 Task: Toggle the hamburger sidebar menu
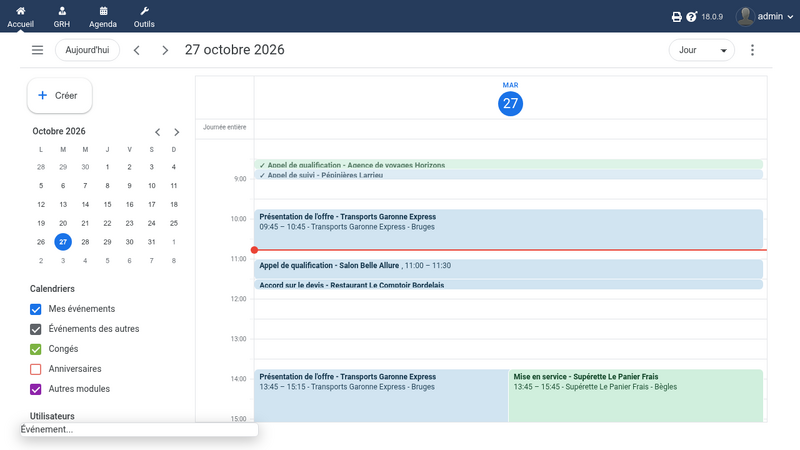(x=37, y=50)
